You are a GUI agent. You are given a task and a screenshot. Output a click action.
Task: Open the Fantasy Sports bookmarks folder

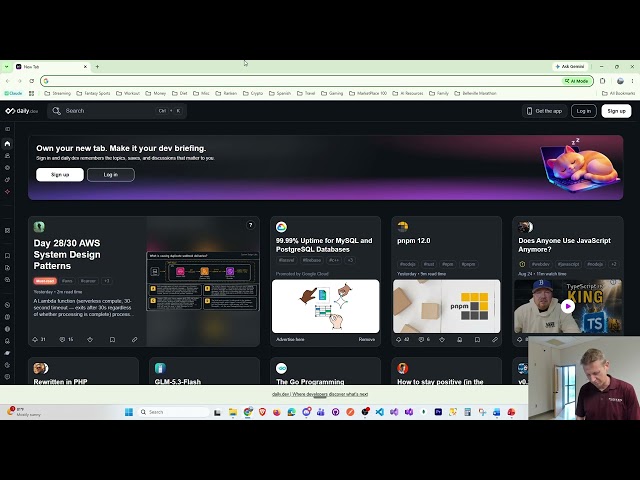point(93,93)
